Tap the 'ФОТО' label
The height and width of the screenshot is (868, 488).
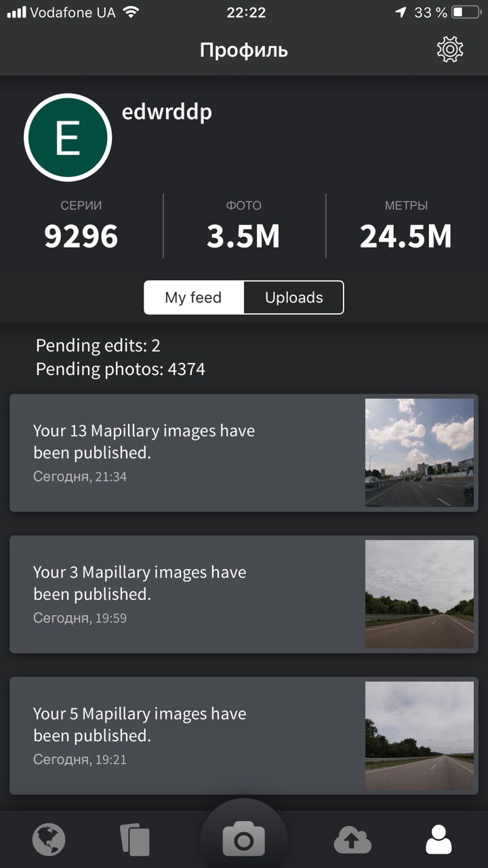243,205
